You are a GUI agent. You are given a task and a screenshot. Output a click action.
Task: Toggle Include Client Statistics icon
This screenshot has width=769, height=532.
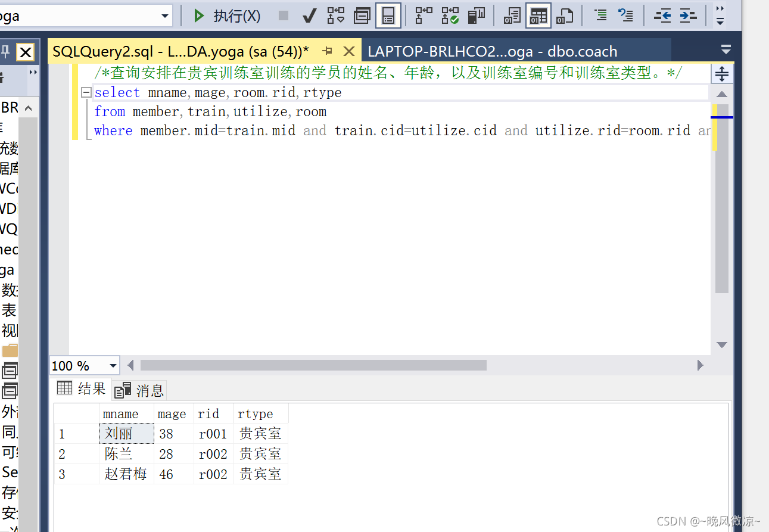click(476, 16)
